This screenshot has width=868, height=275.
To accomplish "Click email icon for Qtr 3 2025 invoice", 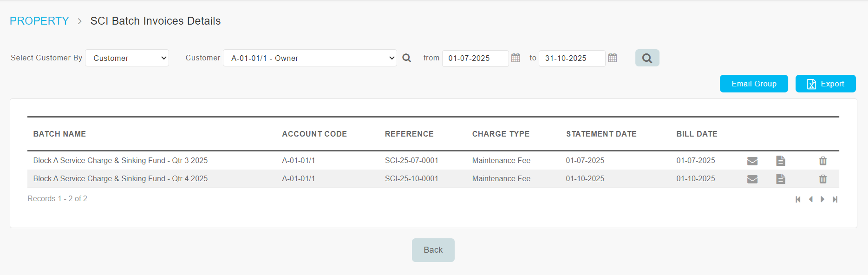I will (752, 161).
